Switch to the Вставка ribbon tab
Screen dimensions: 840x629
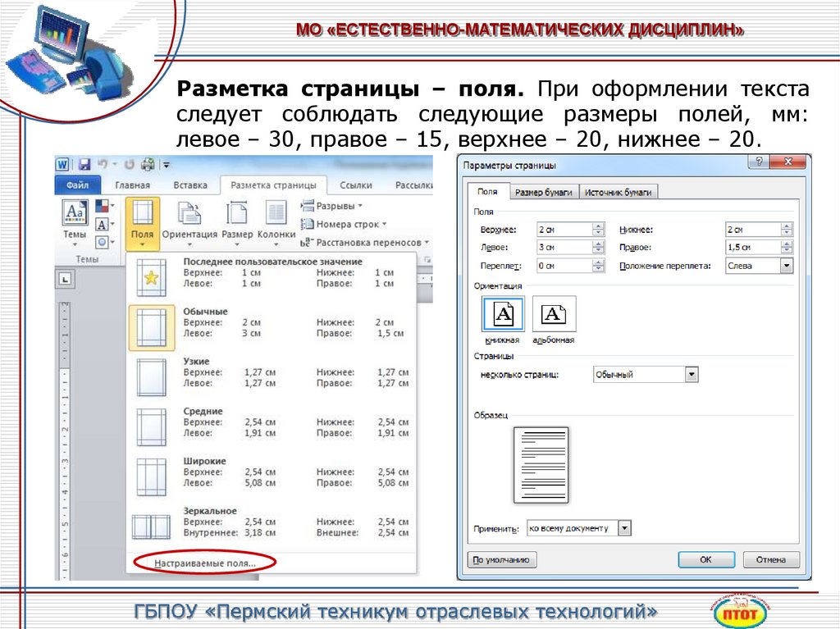click(x=190, y=185)
